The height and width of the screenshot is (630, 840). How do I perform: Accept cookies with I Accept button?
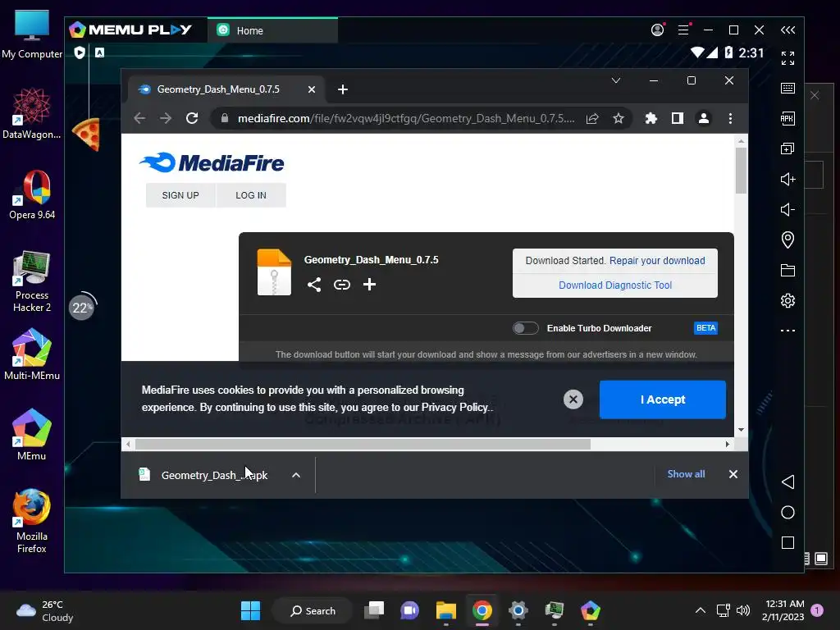[x=663, y=399]
